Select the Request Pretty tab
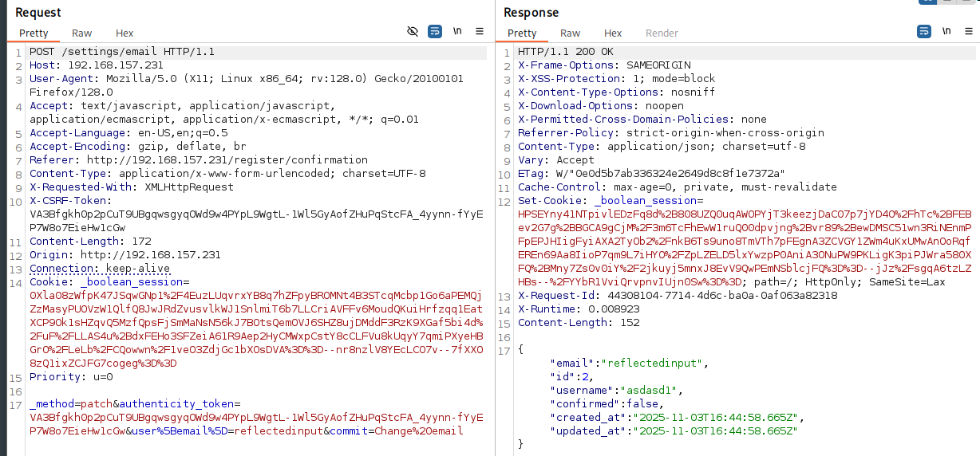Viewport: 980px width, 456px height. 34,33
